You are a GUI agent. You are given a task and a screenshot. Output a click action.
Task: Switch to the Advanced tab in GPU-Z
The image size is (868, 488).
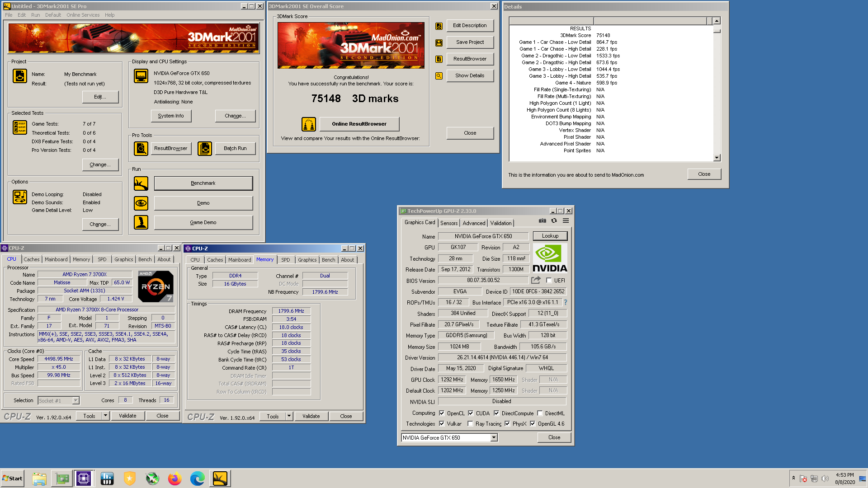(x=474, y=223)
